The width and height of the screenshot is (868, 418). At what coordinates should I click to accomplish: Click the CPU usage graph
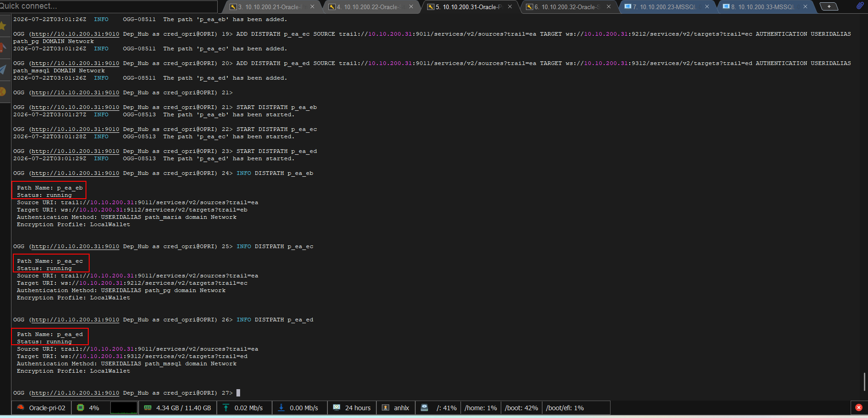click(124, 407)
